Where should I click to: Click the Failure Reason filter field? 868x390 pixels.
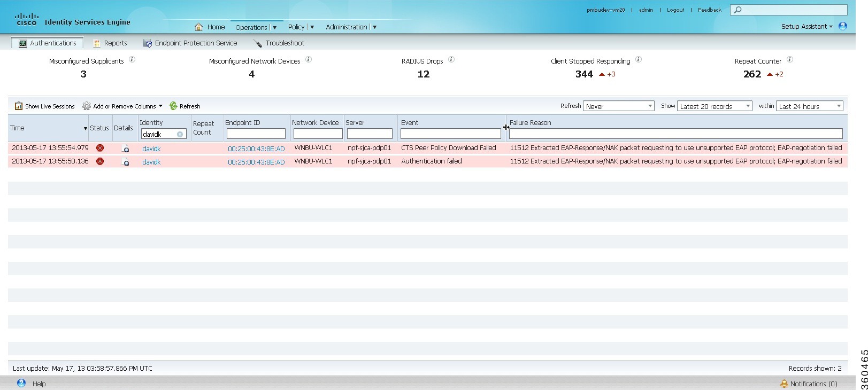click(676, 134)
